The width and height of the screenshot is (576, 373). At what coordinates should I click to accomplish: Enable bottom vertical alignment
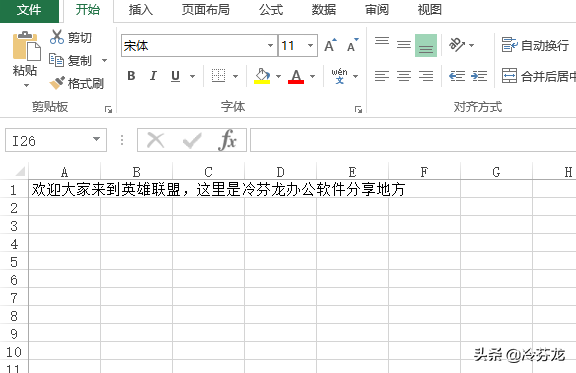tap(426, 45)
